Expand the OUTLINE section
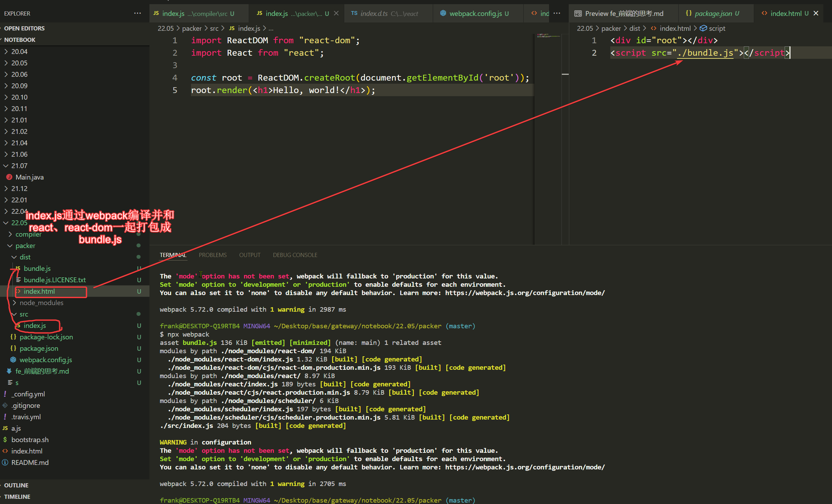Viewport: 832px width, 504px height. click(x=75, y=485)
